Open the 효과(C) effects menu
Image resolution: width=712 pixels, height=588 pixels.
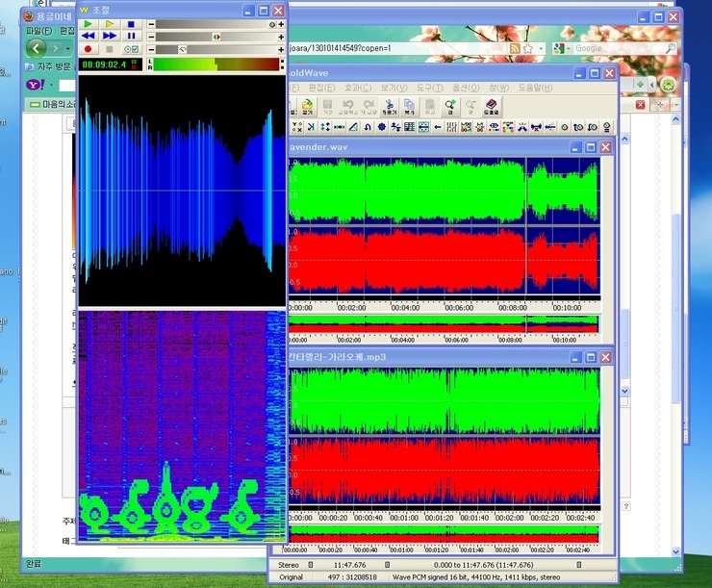point(357,88)
